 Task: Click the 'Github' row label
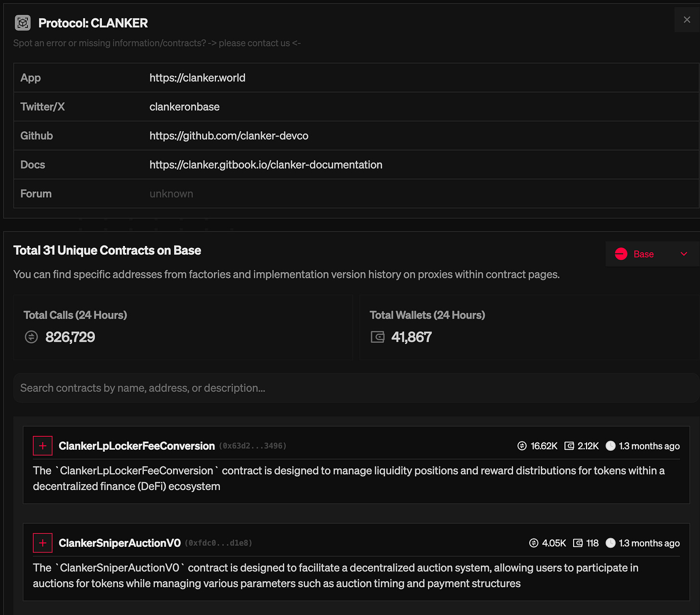point(37,136)
